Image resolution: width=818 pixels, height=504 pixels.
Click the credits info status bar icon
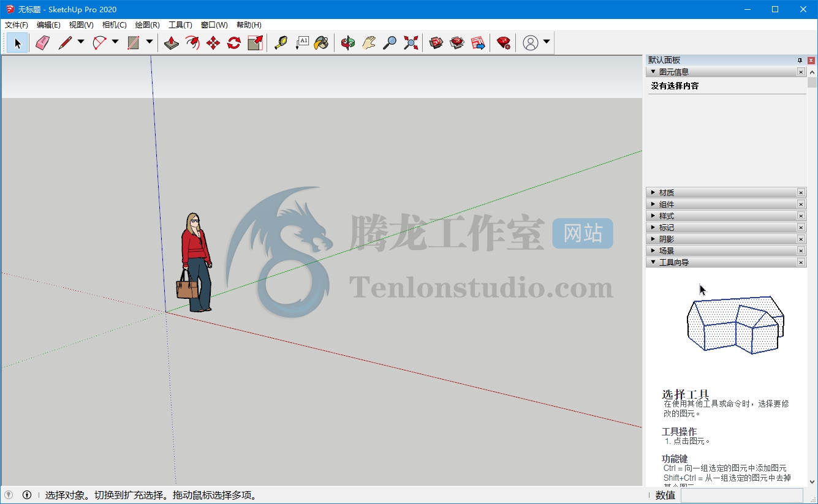(27, 495)
